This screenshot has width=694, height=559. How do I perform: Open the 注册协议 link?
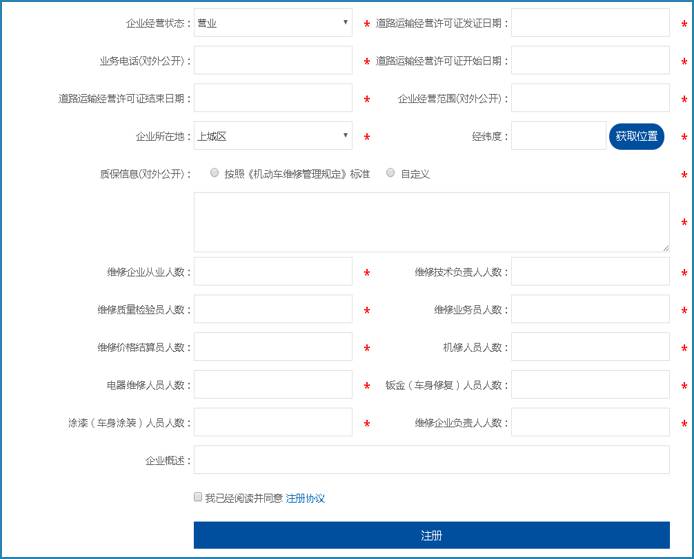(x=305, y=498)
